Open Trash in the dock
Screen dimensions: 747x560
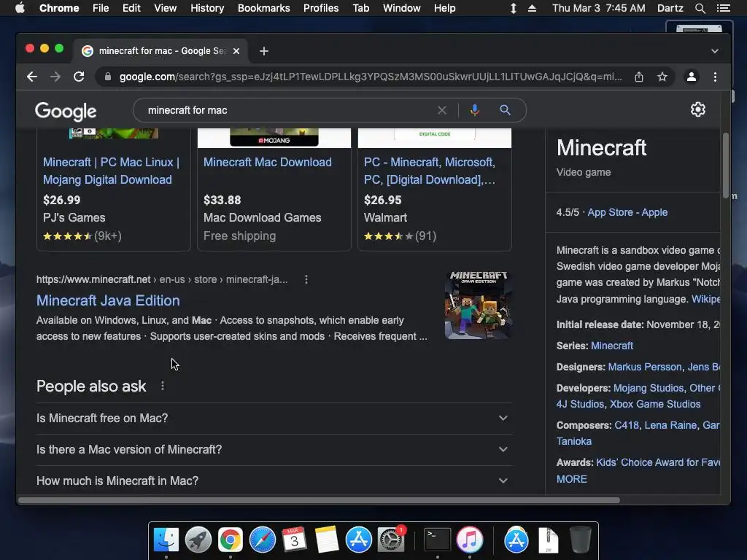click(x=581, y=540)
